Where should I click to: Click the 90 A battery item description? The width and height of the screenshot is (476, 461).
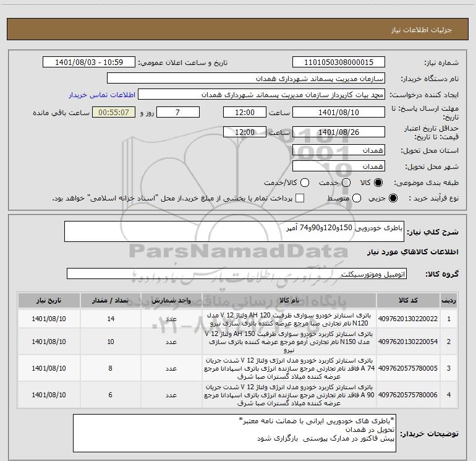(289, 395)
